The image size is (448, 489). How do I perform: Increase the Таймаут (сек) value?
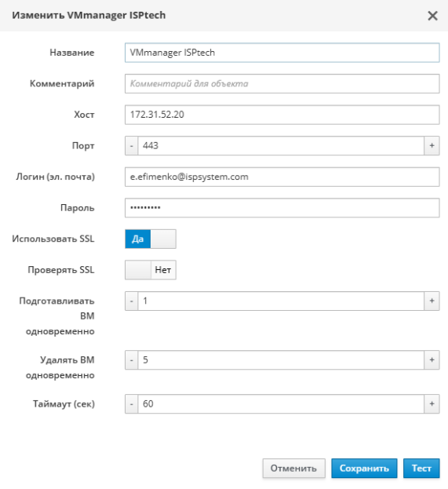pyautogui.click(x=432, y=404)
